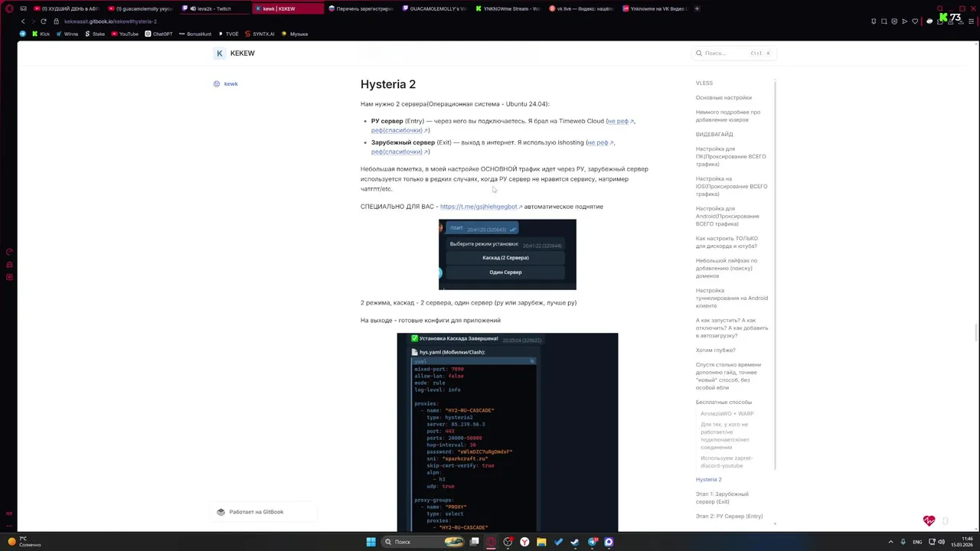Open the SYNTX.AI bookmark
The width and height of the screenshot is (980, 551).
pyautogui.click(x=260, y=34)
